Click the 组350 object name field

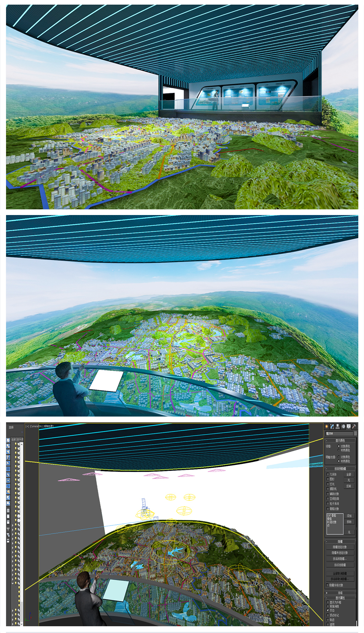339,433
